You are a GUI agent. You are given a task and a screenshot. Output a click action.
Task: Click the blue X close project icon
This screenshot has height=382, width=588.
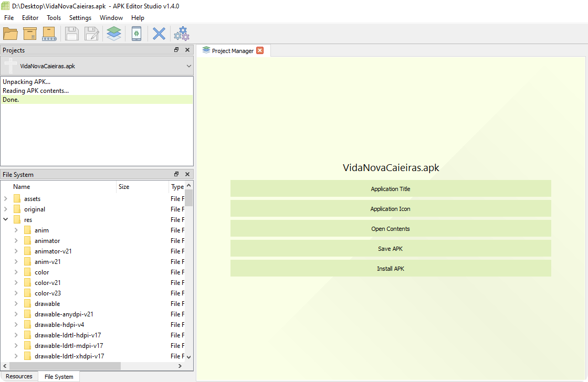[x=159, y=34]
